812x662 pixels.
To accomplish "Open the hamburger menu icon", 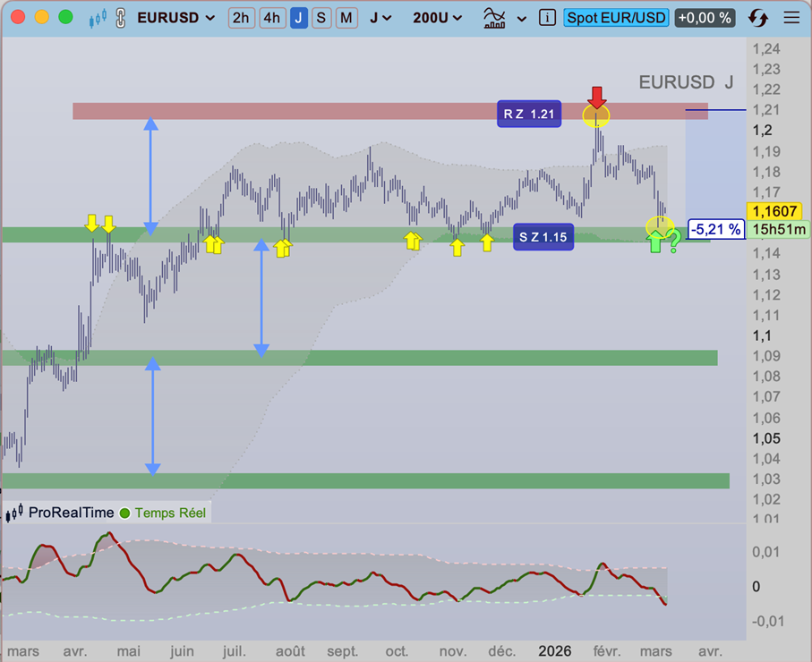I will (x=791, y=18).
